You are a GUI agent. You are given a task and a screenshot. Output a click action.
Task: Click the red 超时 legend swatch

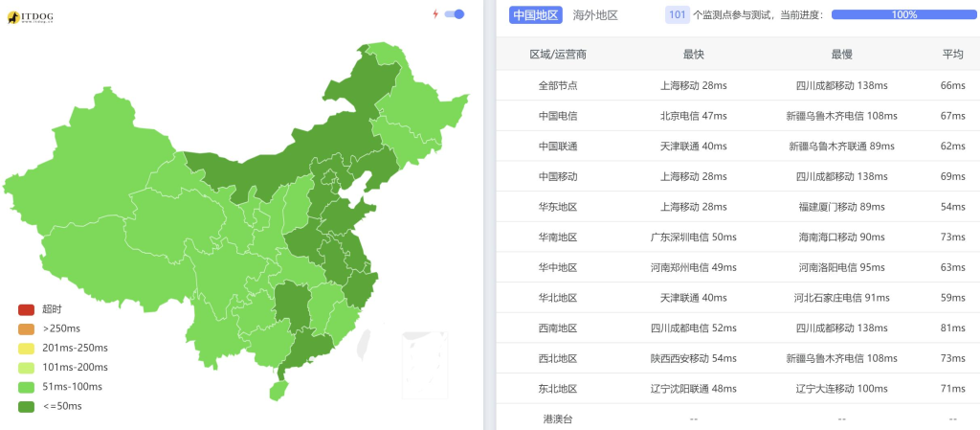[26, 309]
